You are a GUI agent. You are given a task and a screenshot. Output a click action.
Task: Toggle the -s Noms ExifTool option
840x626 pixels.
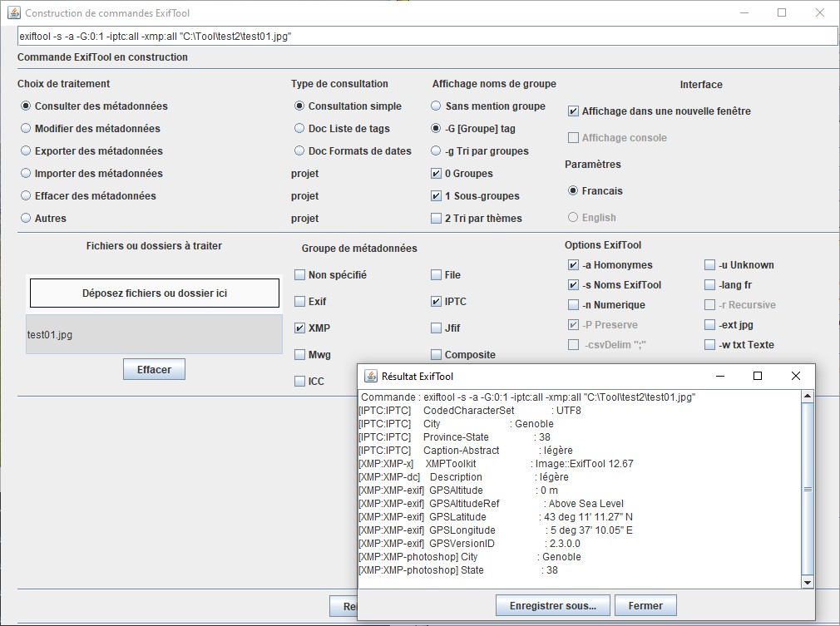coord(573,285)
